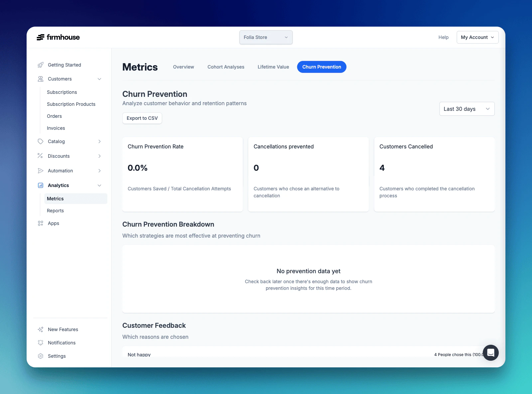Screen dimensions: 532x394
Task: Click the Firmhouse logo
Action: point(59,37)
